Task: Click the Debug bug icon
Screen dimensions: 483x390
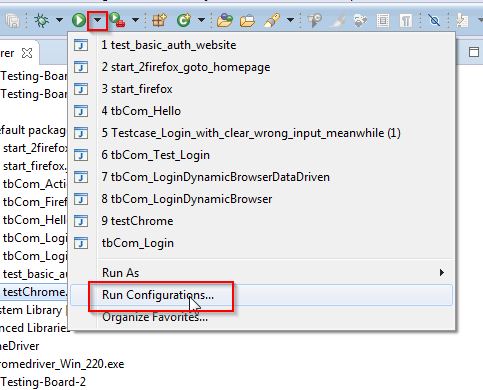Action: [x=41, y=21]
